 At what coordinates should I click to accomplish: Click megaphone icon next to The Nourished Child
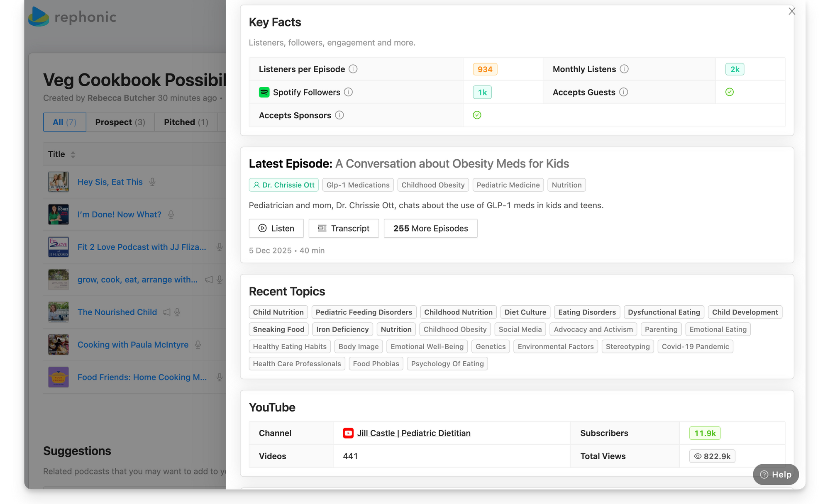(166, 312)
